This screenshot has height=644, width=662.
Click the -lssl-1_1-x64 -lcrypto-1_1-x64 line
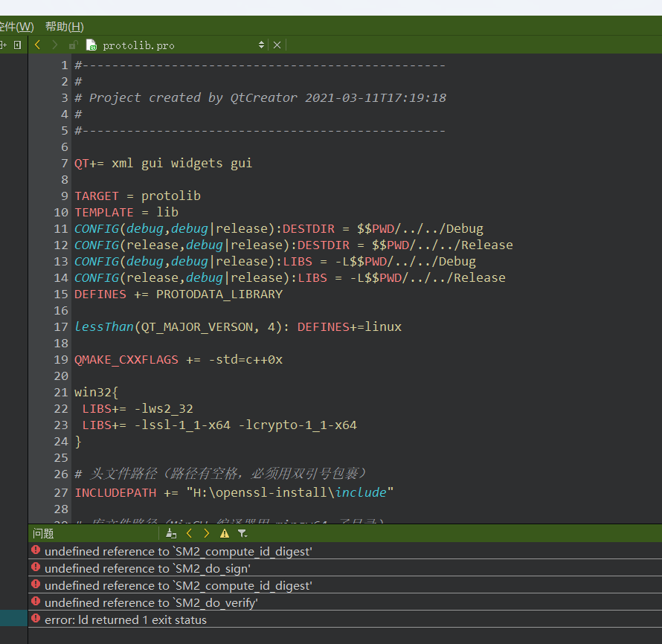click(219, 425)
